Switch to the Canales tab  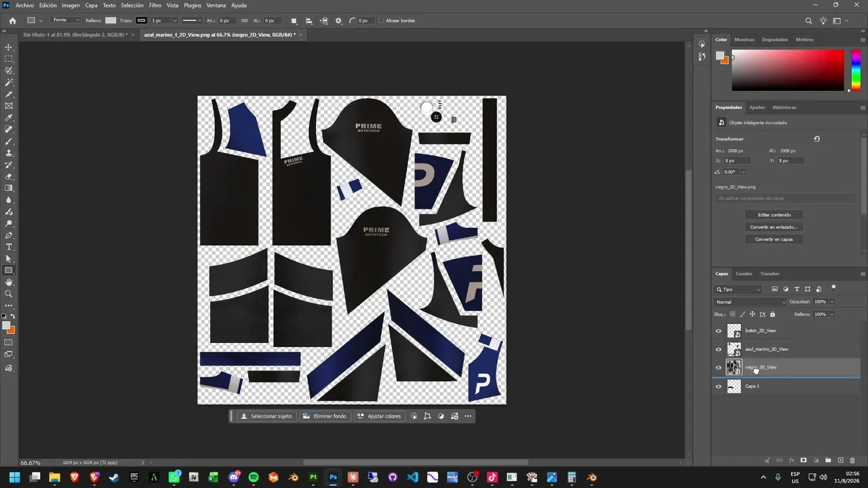pos(744,274)
